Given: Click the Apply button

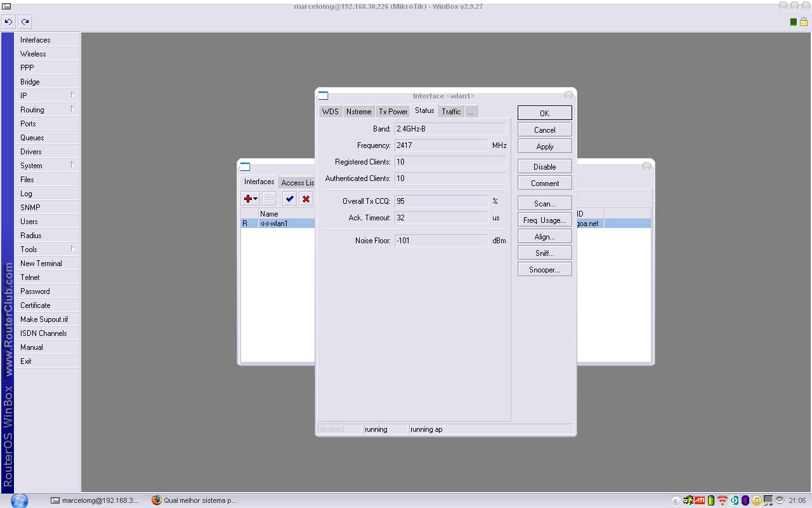Looking at the screenshot, I should (x=544, y=146).
